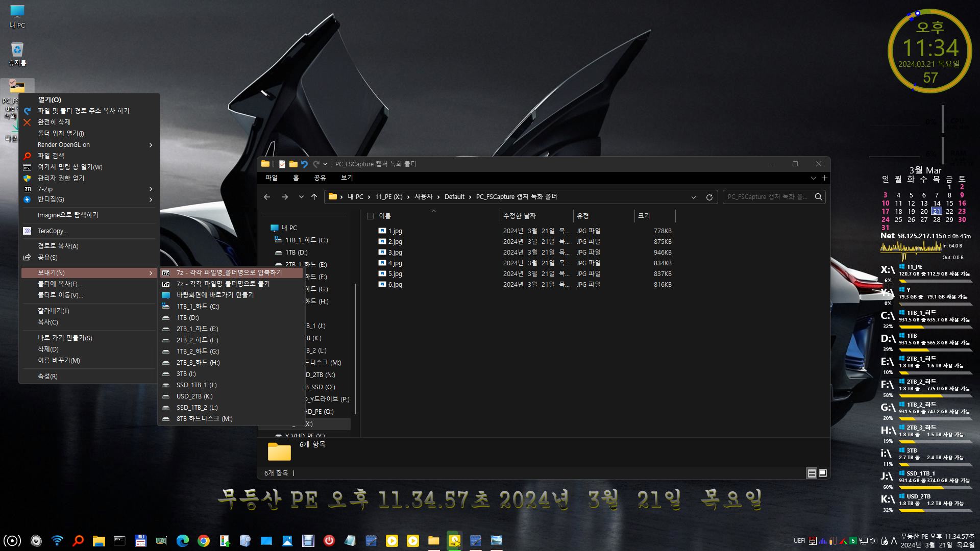
Task: Open the address bar history dropdown
Action: 694,197
